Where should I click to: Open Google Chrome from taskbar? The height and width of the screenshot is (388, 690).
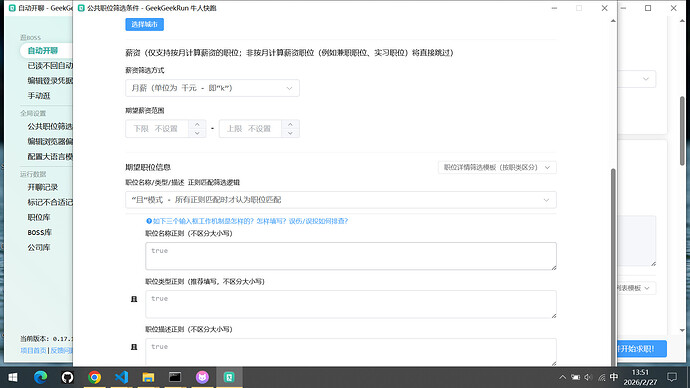(94, 377)
